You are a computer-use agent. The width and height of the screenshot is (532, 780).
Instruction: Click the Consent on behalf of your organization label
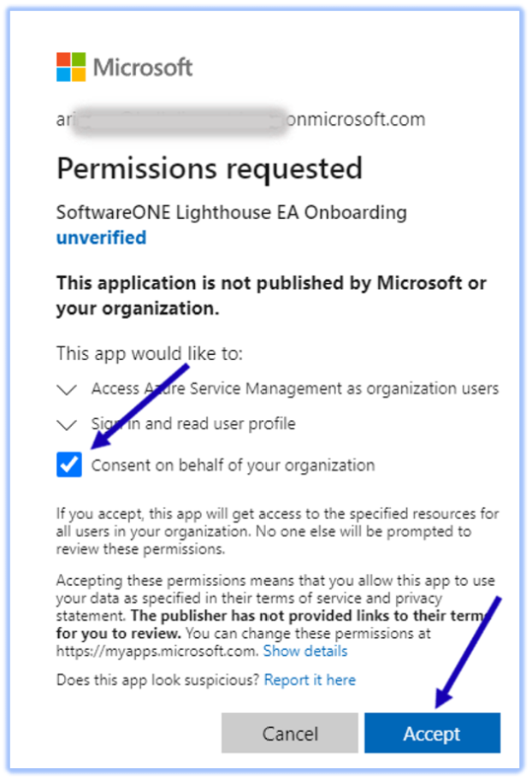click(233, 465)
